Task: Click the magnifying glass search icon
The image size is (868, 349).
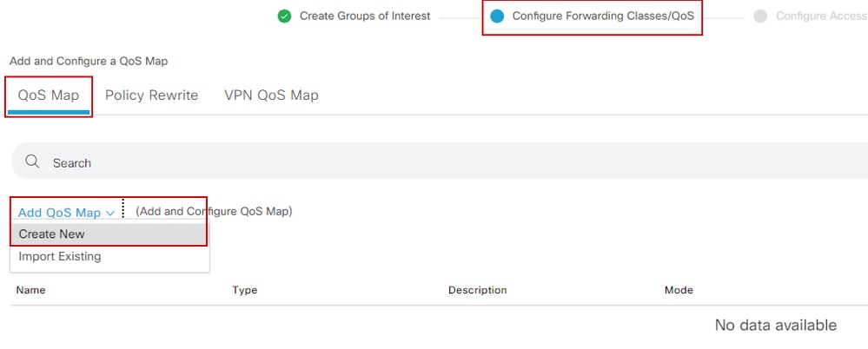Action: pos(33,162)
